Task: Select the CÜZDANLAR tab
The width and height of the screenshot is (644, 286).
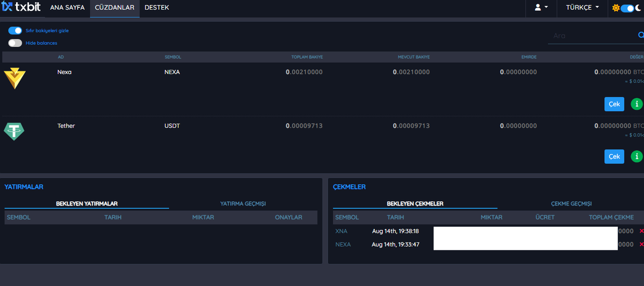Action: click(115, 8)
